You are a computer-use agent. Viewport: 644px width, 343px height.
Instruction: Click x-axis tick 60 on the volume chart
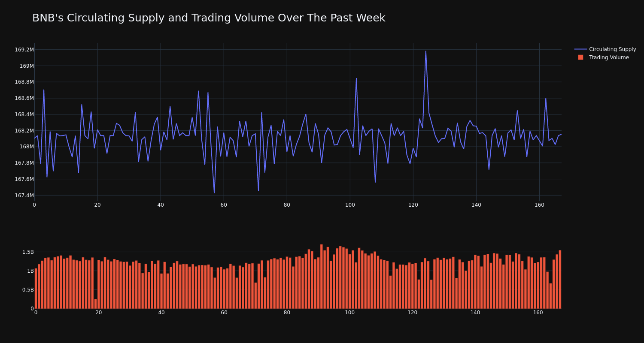[x=224, y=313]
